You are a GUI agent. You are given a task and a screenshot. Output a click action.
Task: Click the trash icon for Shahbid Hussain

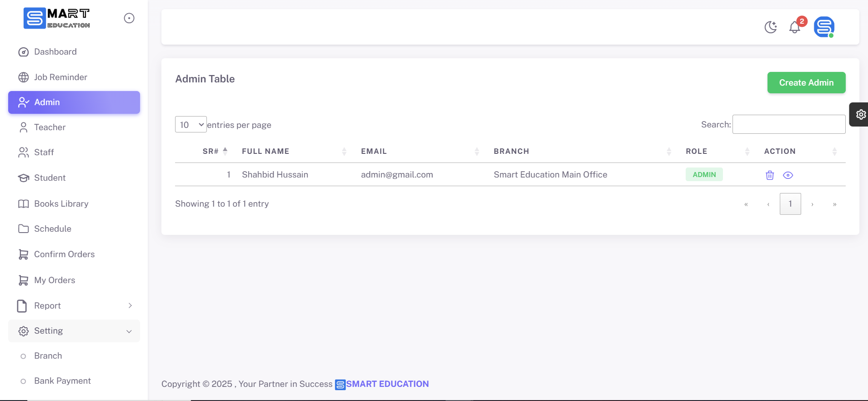tap(769, 175)
